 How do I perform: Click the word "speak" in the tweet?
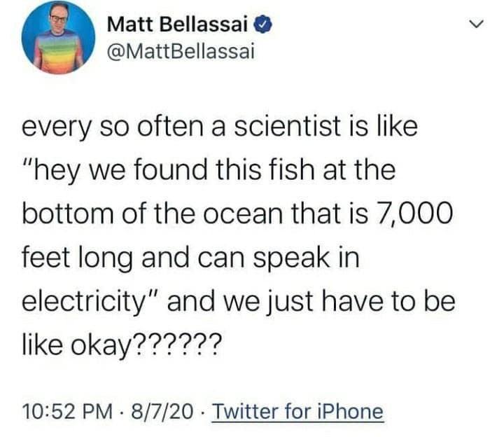[x=297, y=257]
